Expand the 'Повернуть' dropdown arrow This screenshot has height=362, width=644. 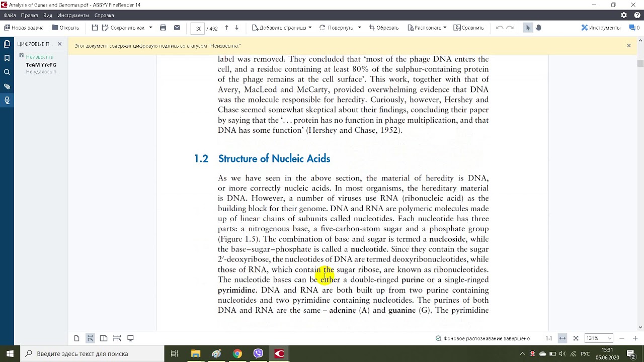click(x=360, y=28)
